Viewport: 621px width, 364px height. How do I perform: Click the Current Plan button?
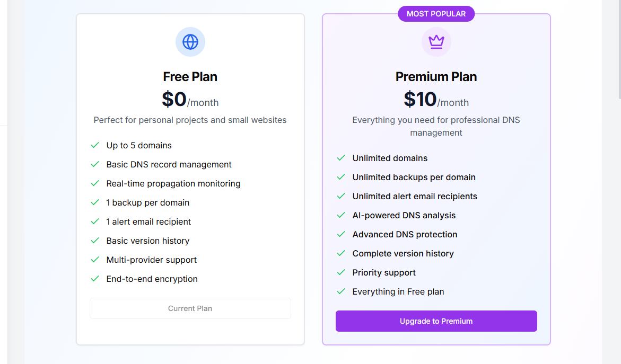click(x=190, y=308)
